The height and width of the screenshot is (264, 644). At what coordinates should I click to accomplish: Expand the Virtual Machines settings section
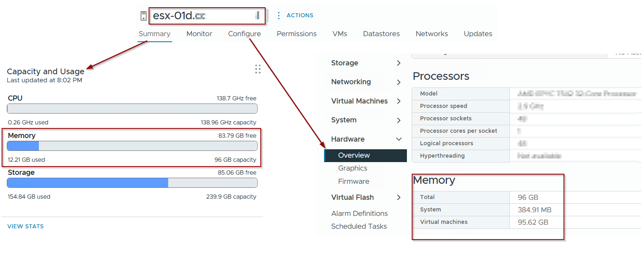(398, 101)
